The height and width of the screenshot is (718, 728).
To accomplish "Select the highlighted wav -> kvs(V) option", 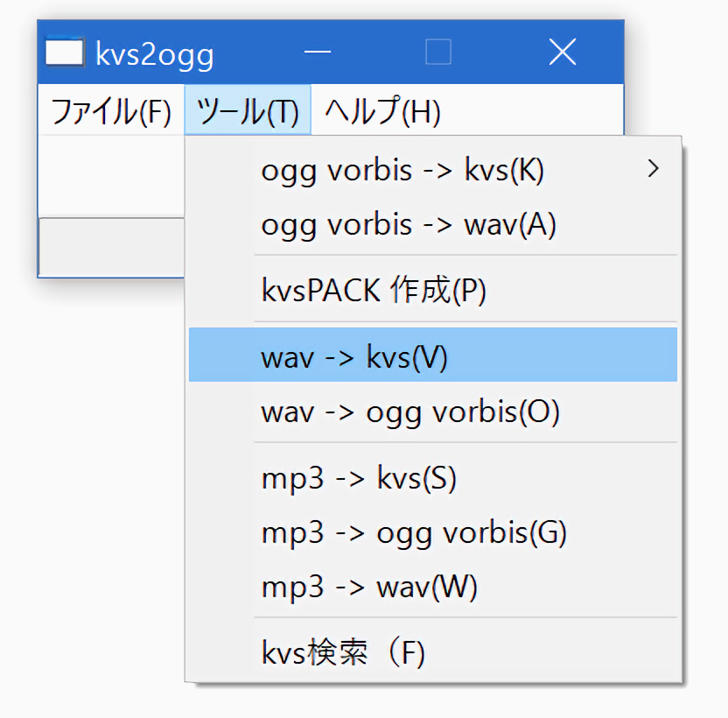I will point(354,356).
